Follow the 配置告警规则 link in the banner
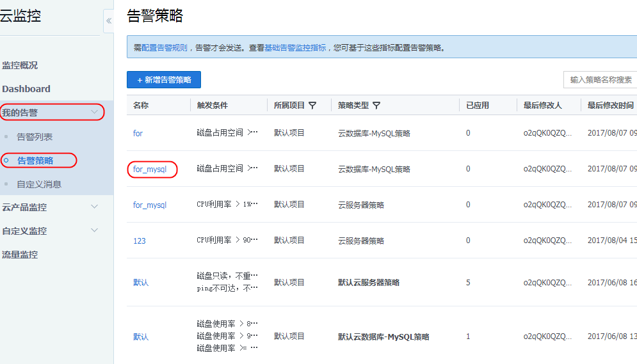Screen dimensions: 637x364 point(165,48)
